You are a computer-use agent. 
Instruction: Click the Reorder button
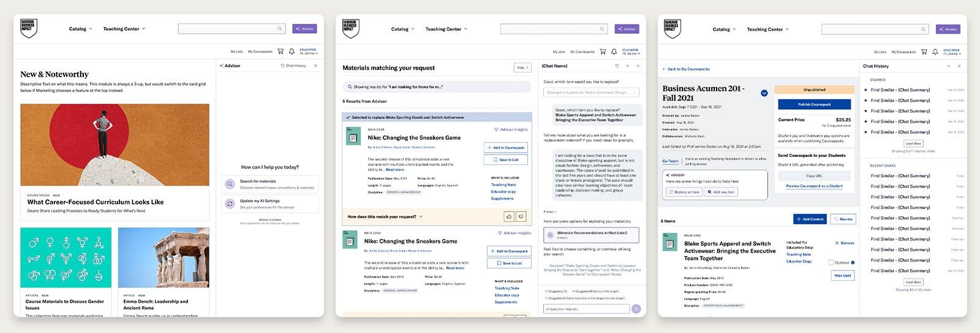pos(843,219)
